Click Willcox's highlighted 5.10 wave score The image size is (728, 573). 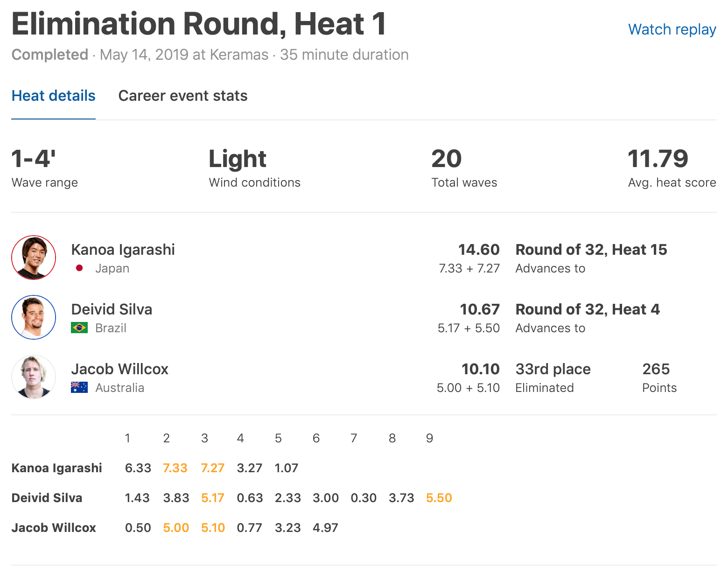tap(213, 528)
